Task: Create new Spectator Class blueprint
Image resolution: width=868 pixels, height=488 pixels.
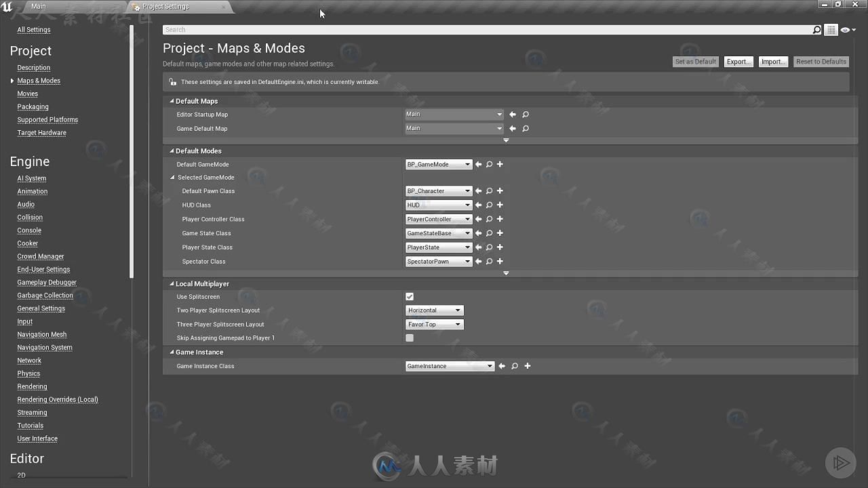Action: coord(500,262)
